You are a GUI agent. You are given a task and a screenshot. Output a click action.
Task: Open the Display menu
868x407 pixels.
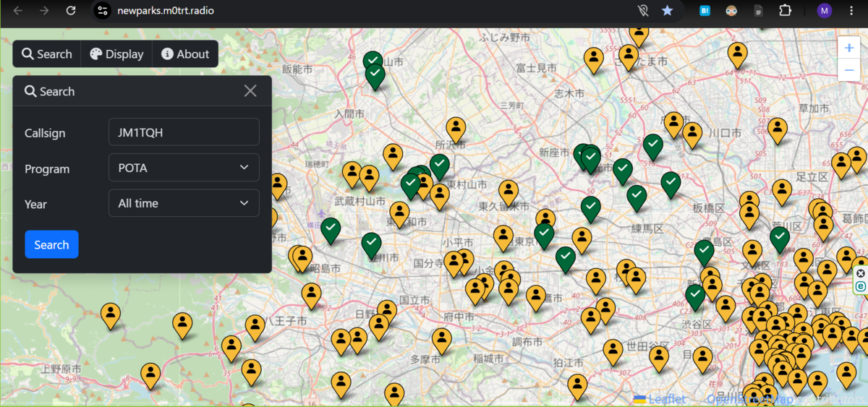[116, 54]
